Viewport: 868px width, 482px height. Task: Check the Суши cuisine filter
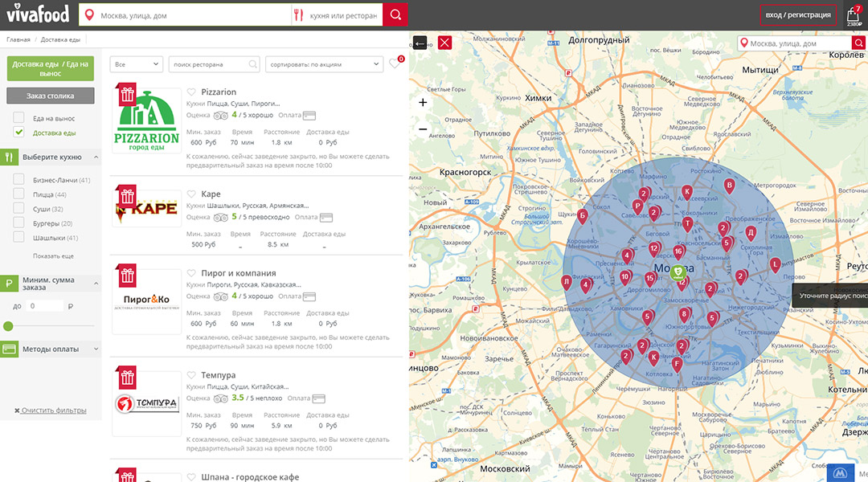click(18, 208)
